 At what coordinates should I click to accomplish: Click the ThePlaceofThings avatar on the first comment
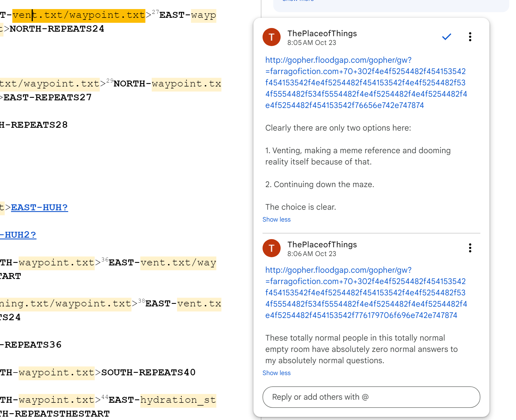[271, 37]
